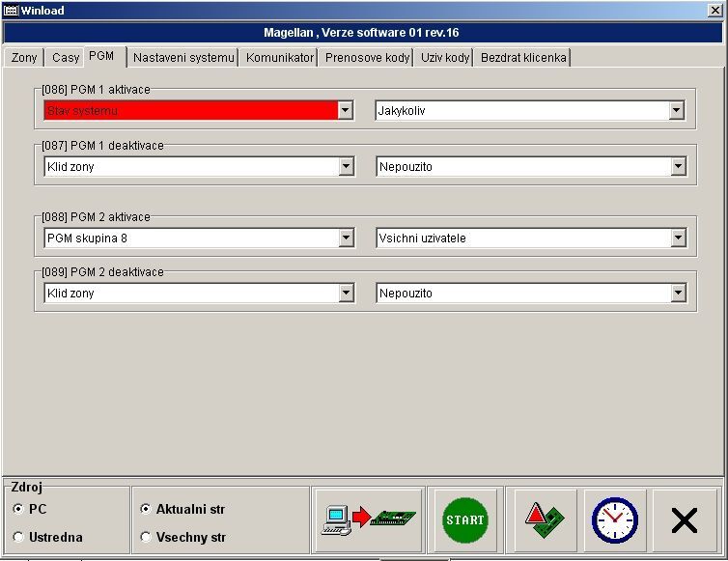Go to the Komunikator tab
The width and height of the screenshot is (728, 561).
280,58
